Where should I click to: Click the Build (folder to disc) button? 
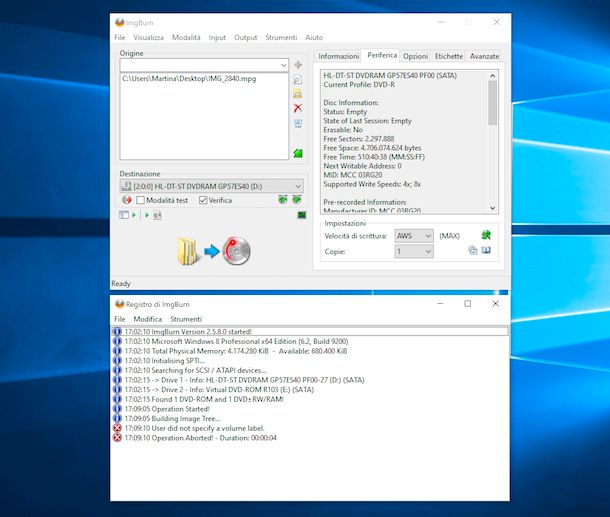coord(214,251)
